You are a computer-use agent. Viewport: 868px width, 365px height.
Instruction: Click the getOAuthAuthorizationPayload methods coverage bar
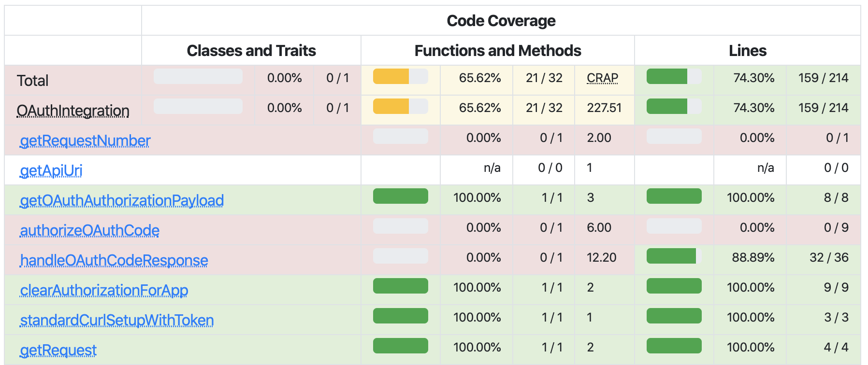[x=401, y=196]
